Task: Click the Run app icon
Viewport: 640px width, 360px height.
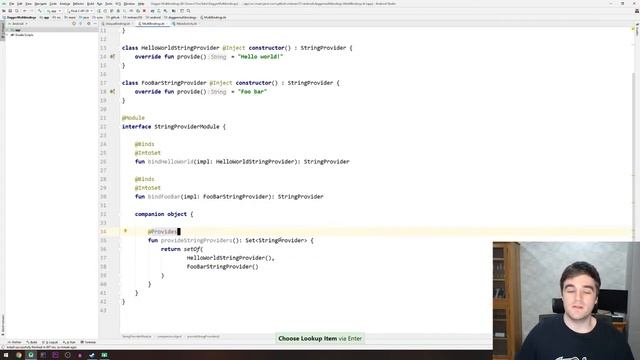Action: 99,11
